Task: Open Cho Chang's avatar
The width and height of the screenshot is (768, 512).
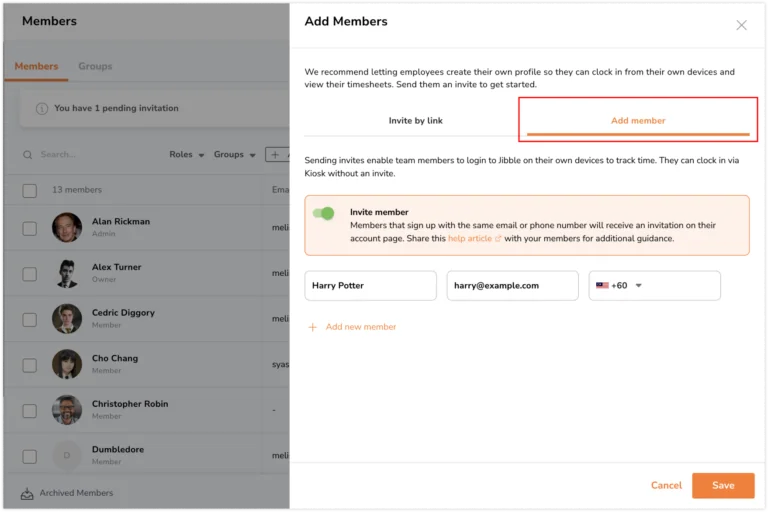Action: pos(67,364)
